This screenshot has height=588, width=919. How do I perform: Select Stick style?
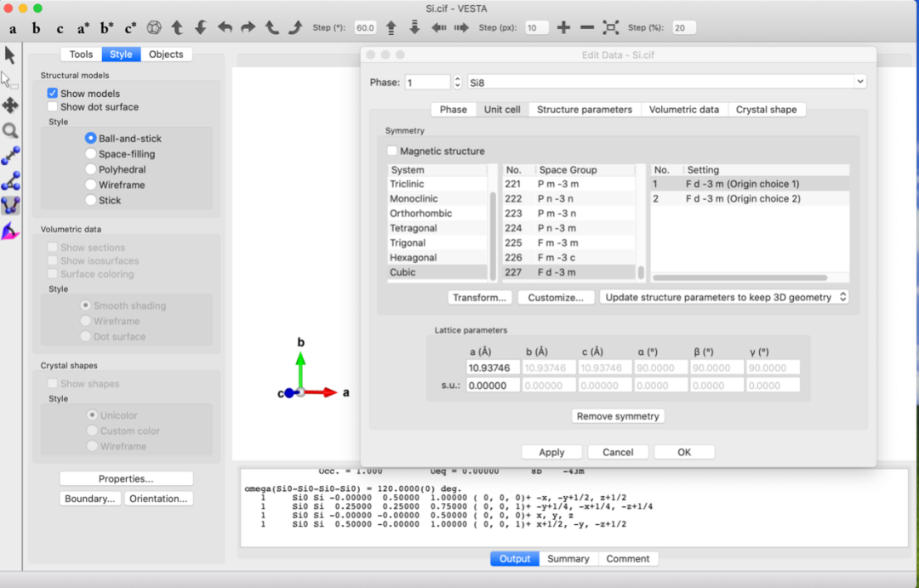(90, 200)
